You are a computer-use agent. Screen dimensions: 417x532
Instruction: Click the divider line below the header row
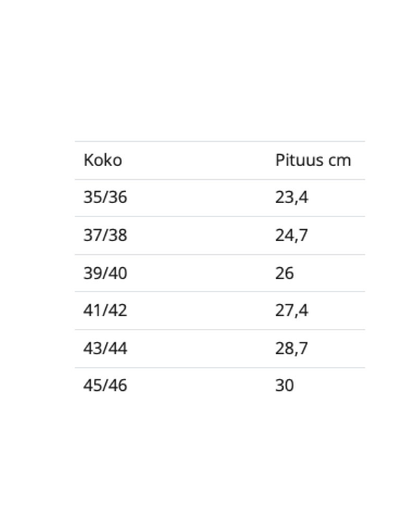tap(219, 179)
